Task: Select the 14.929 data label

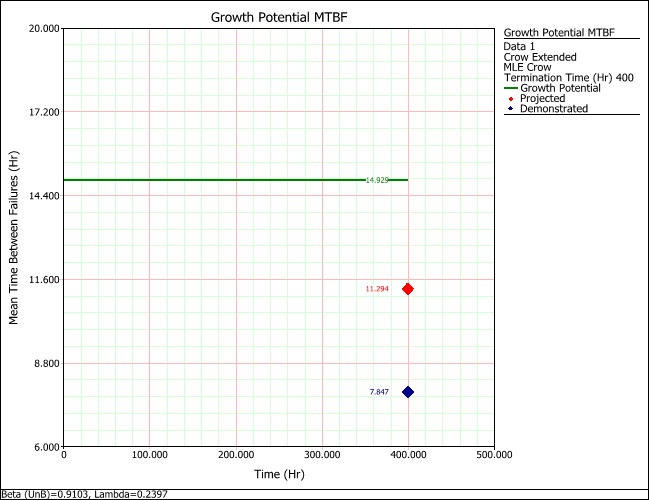Action: coord(377,180)
